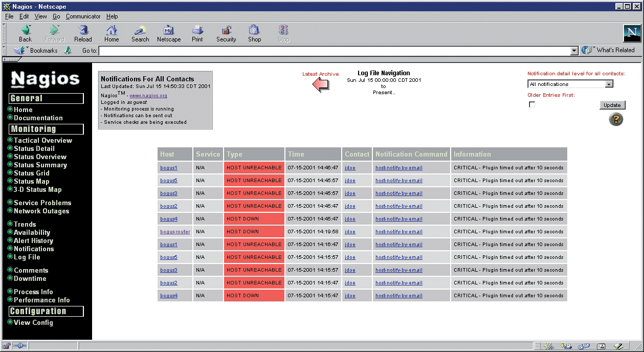Click the Netscape N logo
This screenshot has height=352, width=644.
(632, 33)
